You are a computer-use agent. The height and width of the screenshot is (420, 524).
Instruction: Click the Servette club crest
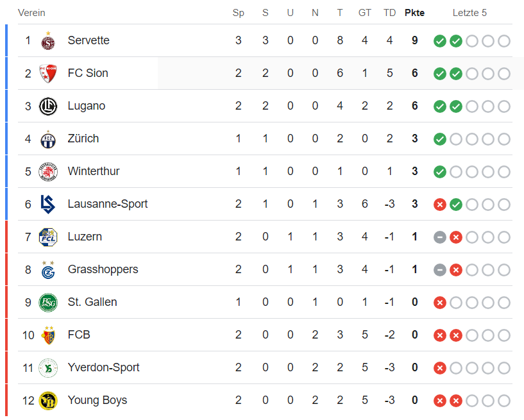[48, 41]
